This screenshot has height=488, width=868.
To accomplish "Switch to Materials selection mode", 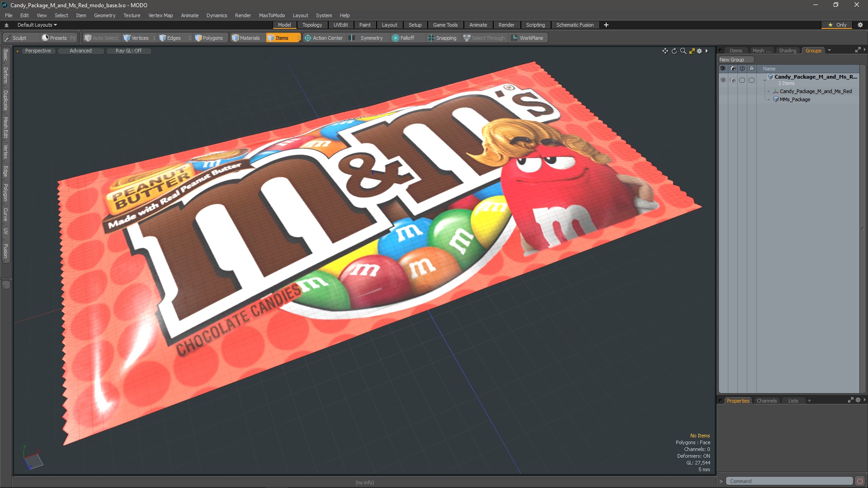I will (x=247, y=38).
